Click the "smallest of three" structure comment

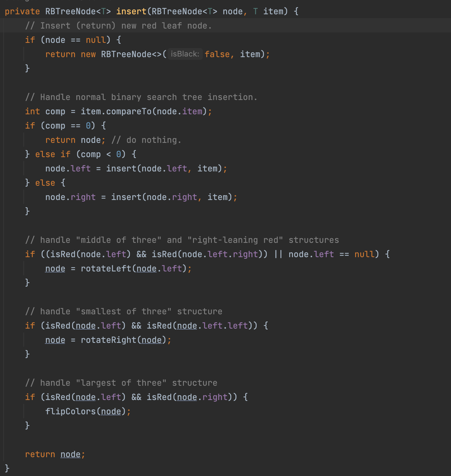123,311
